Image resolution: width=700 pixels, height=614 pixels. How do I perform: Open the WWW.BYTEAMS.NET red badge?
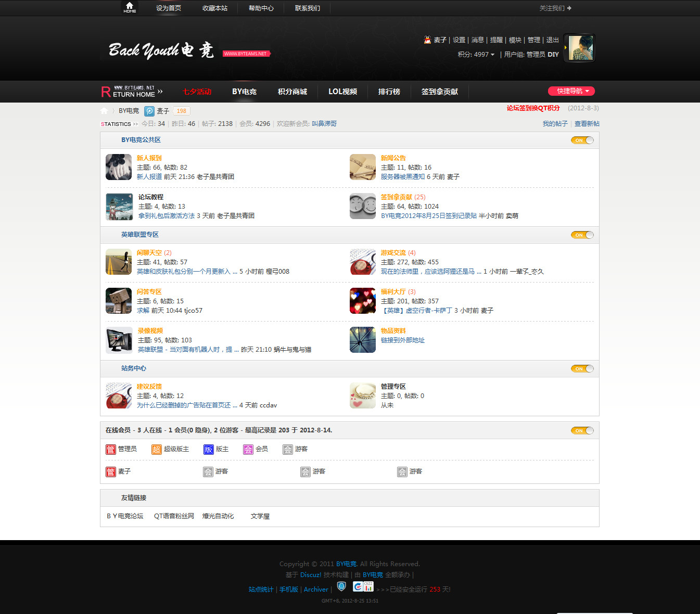pyautogui.click(x=246, y=54)
